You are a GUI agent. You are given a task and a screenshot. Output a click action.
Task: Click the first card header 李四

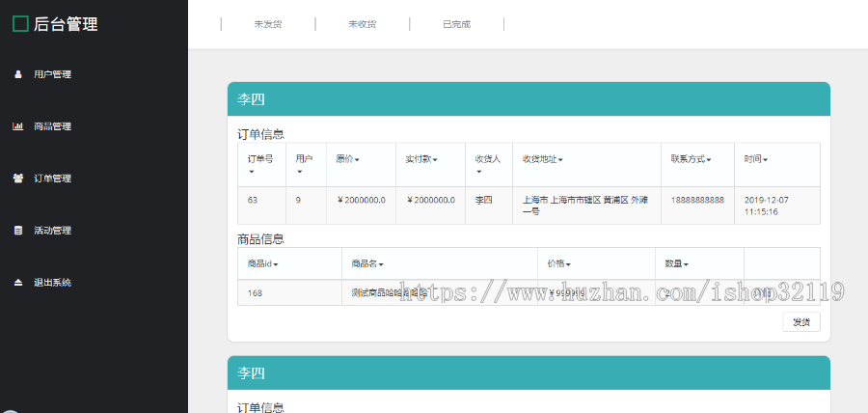tap(529, 99)
